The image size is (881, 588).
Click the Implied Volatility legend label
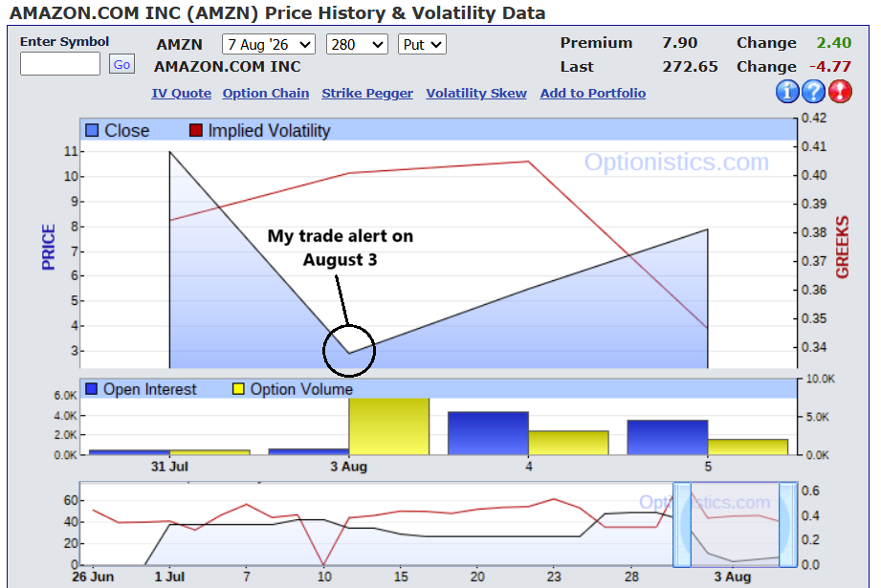pos(269,131)
